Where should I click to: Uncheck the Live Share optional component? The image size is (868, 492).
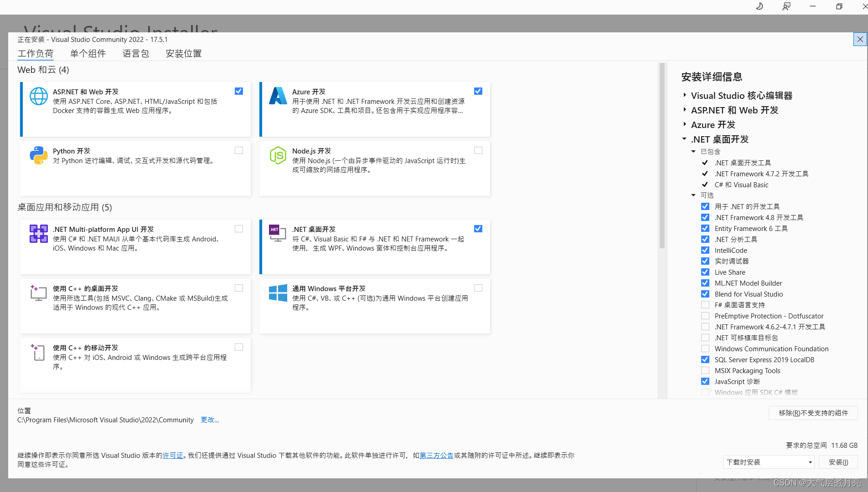point(705,272)
